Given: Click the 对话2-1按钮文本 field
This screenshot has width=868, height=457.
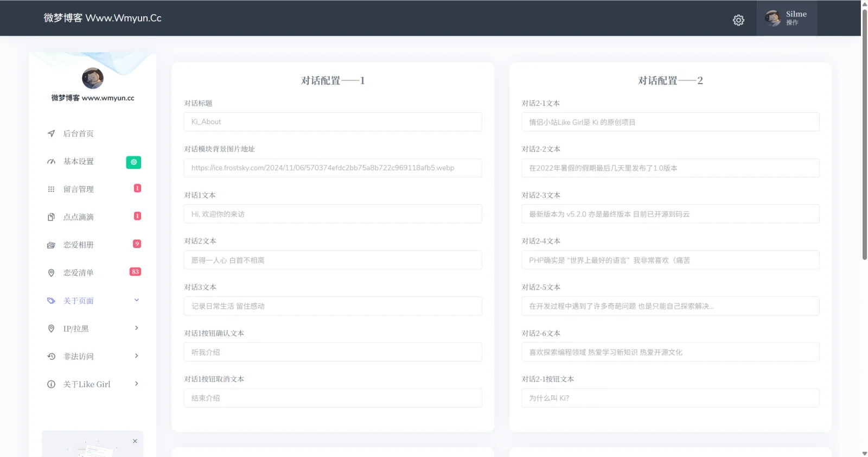Looking at the screenshot, I should [x=671, y=398].
